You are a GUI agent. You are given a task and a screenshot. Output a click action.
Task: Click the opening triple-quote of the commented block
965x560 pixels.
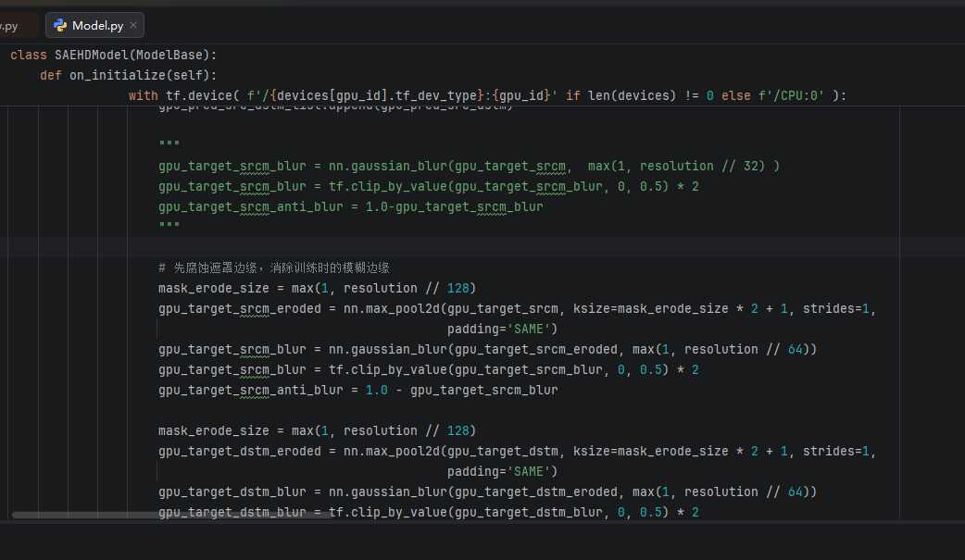pyautogui.click(x=169, y=145)
